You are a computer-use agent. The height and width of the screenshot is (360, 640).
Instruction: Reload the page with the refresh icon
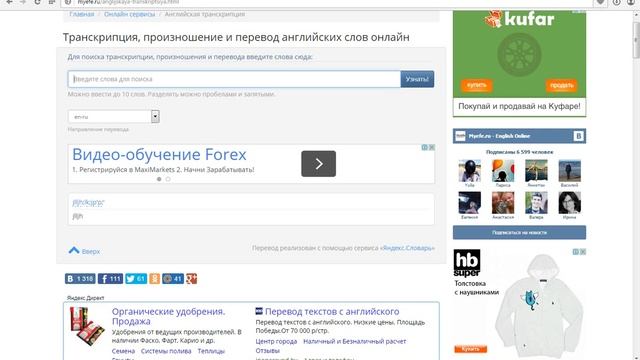(x=37, y=2)
